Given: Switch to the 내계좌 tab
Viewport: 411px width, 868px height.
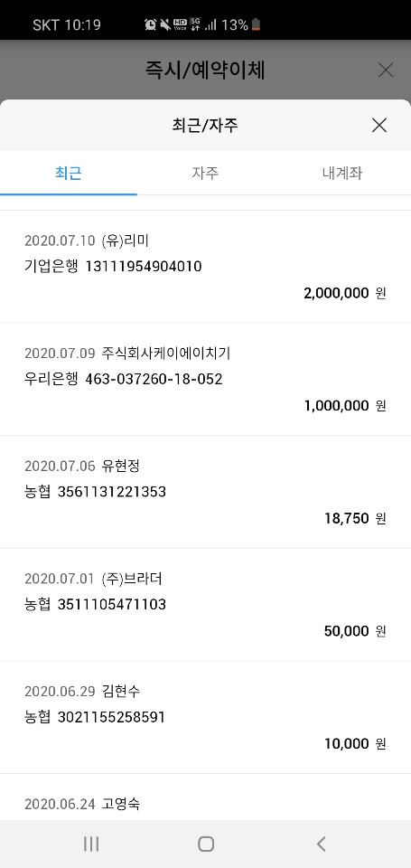Looking at the screenshot, I should [342, 173].
